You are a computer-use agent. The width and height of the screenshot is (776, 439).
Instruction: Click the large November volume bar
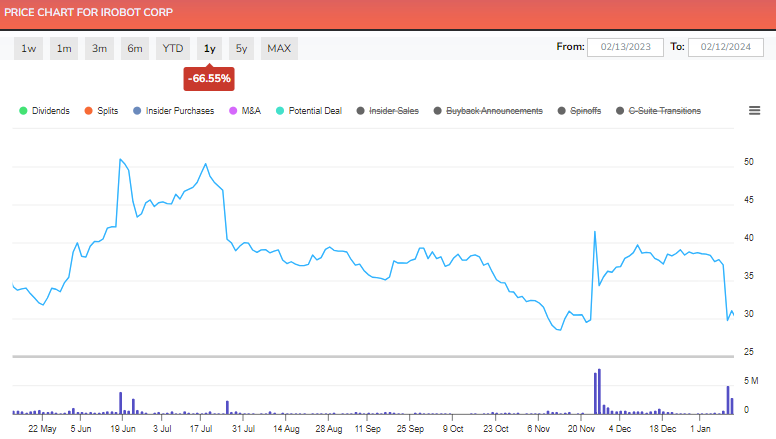pyautogui.click(x=599, y=392)
